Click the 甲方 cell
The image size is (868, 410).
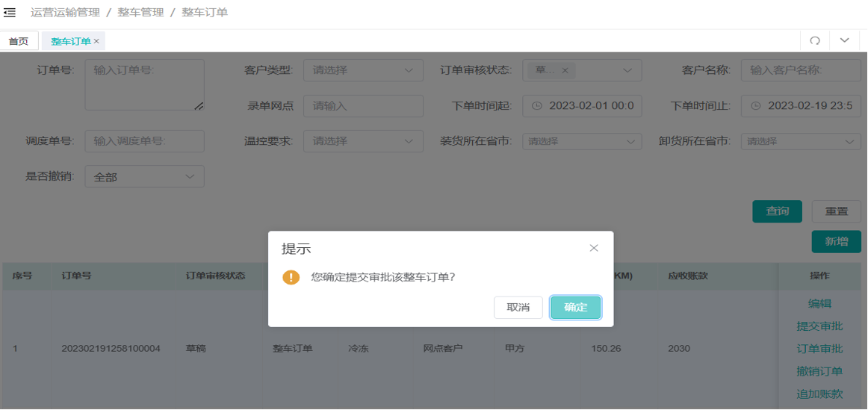[515, 349]
